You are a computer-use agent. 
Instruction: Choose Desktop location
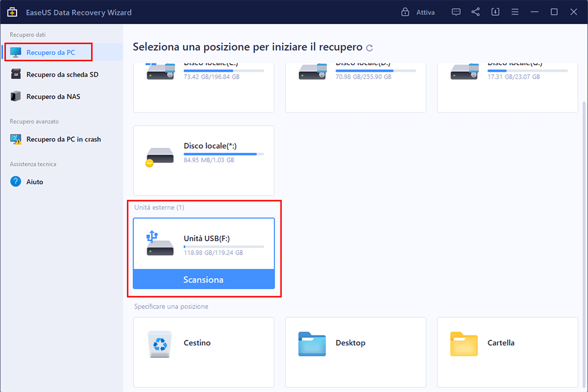(x=356, y=352)
